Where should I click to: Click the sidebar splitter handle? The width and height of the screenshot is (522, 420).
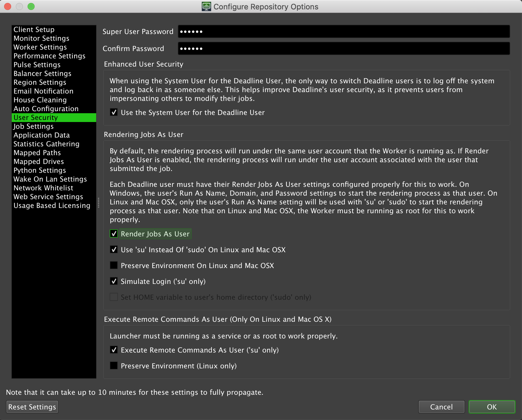[99, 202]
